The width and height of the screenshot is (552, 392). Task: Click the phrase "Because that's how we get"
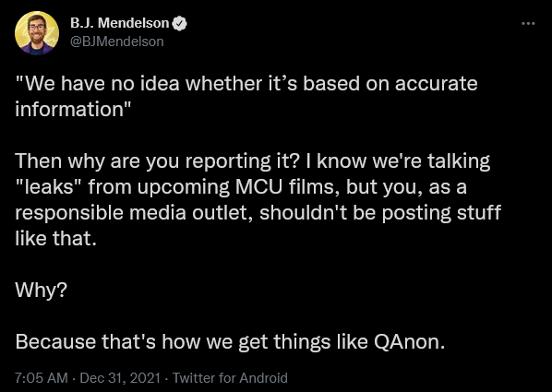pos(142,341)
